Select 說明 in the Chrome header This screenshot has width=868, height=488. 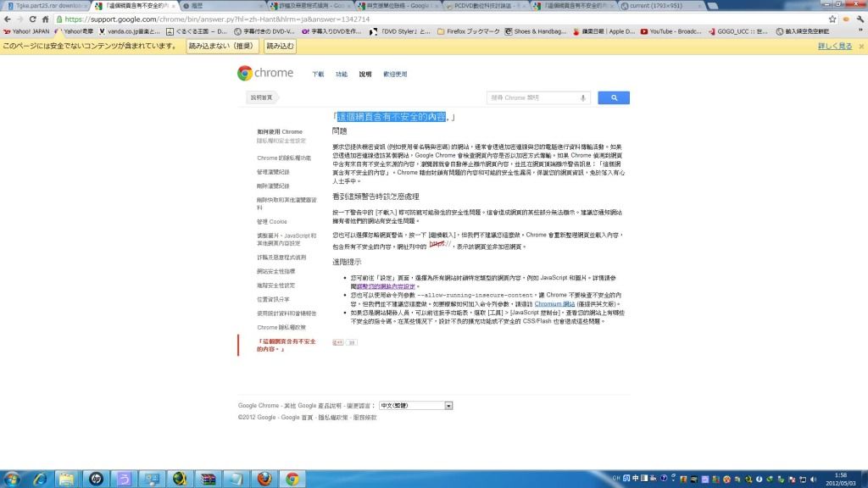pos(365,75)
